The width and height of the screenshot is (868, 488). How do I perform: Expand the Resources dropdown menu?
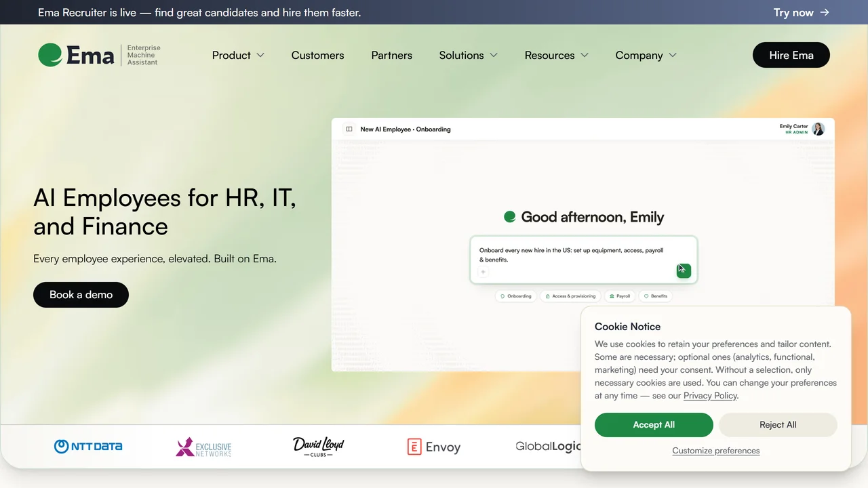coord(557,55)
